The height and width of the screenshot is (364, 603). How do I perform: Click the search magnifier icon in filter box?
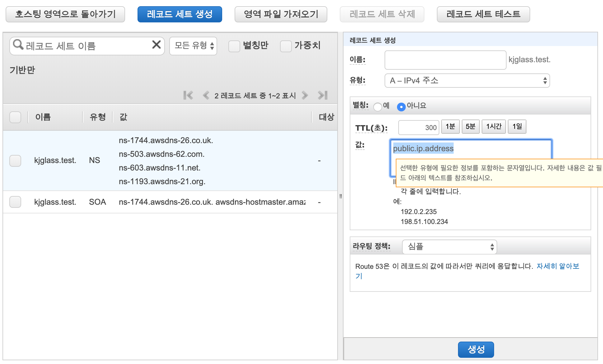pos(18,45)
